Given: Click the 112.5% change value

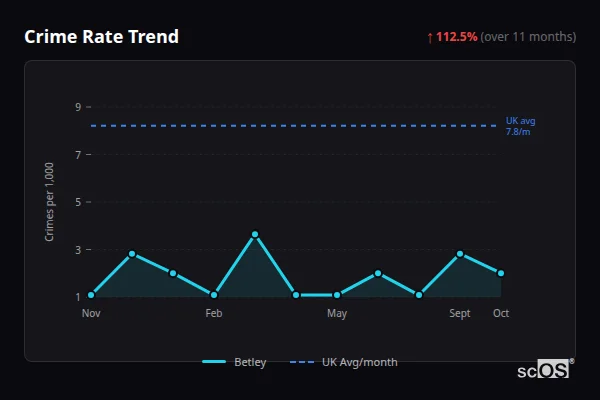Looking at the screenshot, I should [x=457, y=37].
